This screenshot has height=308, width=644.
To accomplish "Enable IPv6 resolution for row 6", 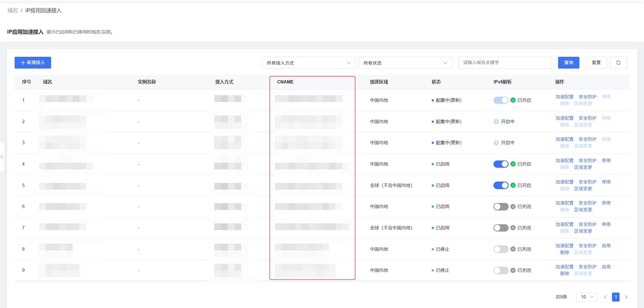I will (x=501, y=206).
